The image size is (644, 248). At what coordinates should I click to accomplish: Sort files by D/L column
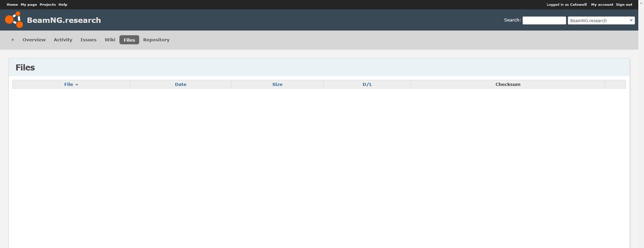pos(367,85)
